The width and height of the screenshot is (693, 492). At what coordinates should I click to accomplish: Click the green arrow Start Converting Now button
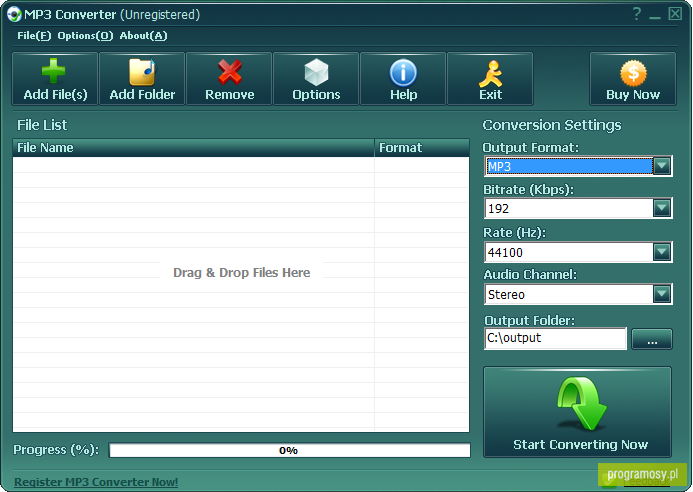(x=578, y=412)
